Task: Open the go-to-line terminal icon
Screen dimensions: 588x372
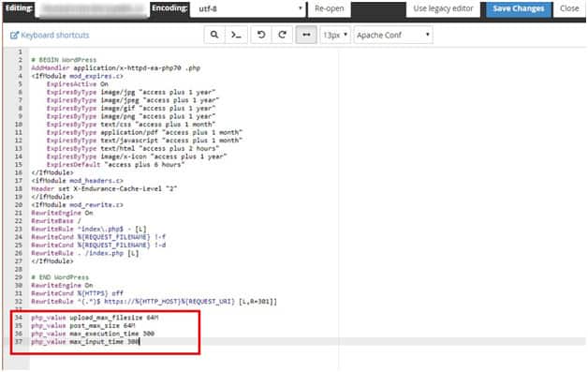Action: 236,35
